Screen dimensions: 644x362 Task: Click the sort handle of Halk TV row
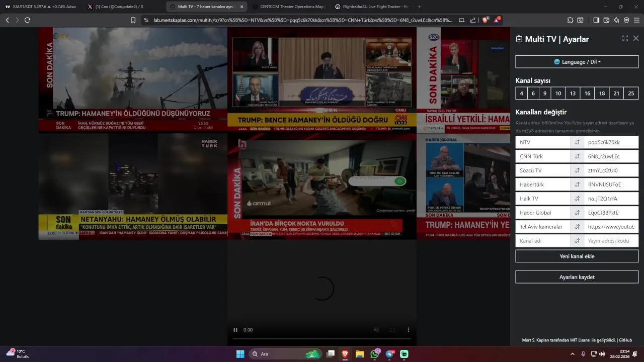click(577, 199)
